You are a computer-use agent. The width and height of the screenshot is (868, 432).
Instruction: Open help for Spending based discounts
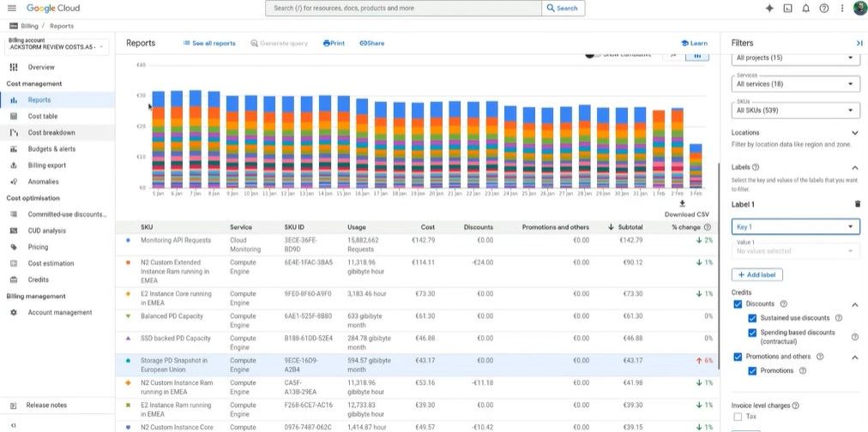855,337
